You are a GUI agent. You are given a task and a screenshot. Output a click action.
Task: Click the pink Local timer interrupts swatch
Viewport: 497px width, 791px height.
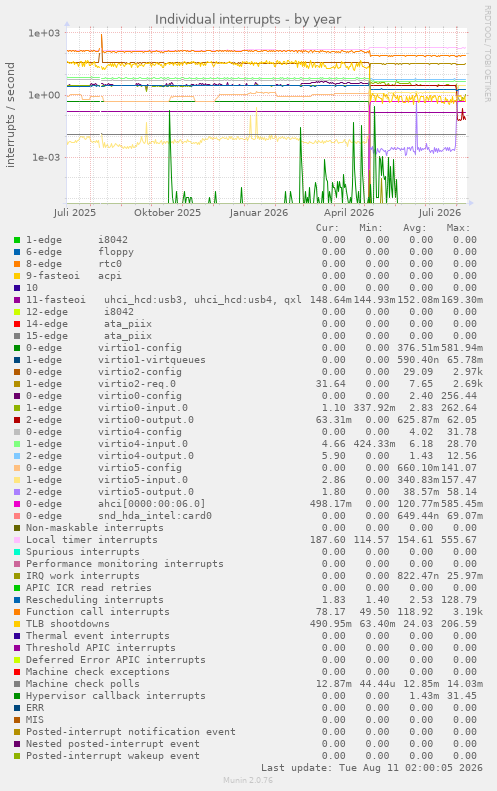17,540
